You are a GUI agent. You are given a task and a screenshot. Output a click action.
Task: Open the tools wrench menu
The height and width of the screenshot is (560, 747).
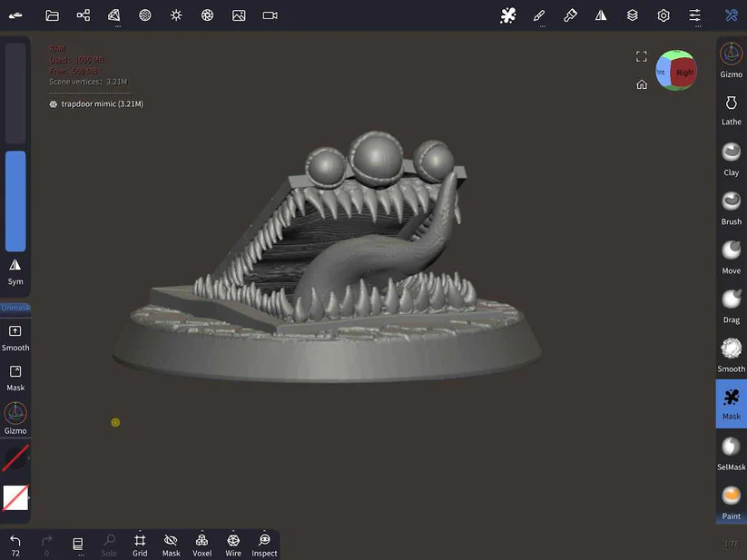click(x=732, y=15)
